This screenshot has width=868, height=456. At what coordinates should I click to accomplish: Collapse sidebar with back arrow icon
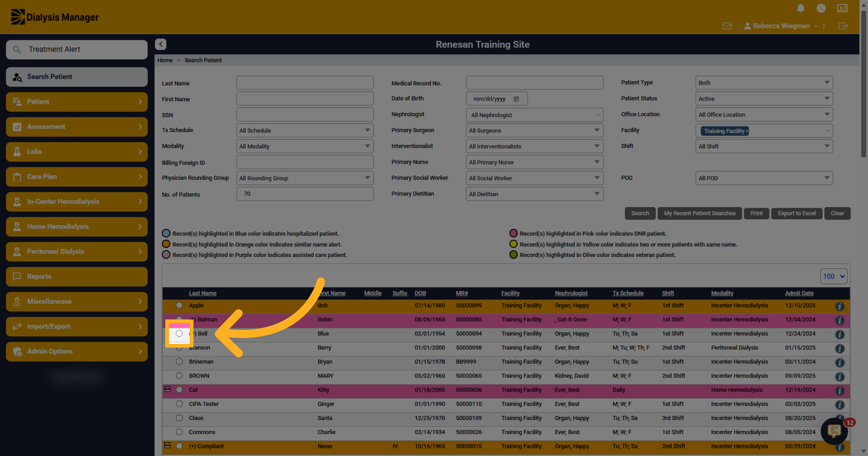pyautogui.click(x=161, y=44)
